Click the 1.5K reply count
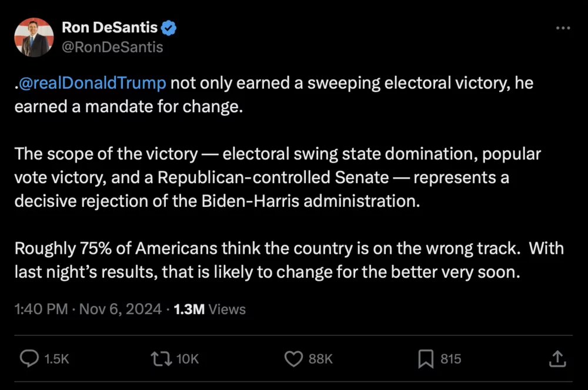This screenshot has height=390, width=588. (x=57, y=359)
